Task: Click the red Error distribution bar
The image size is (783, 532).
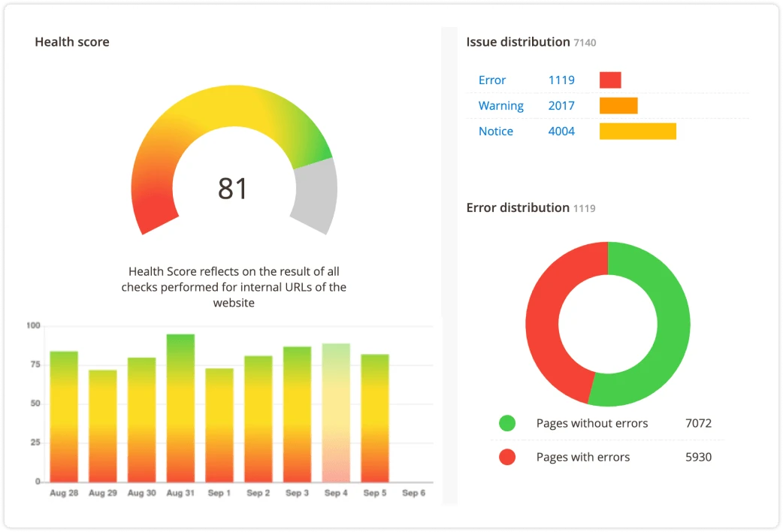Action: 609,80
